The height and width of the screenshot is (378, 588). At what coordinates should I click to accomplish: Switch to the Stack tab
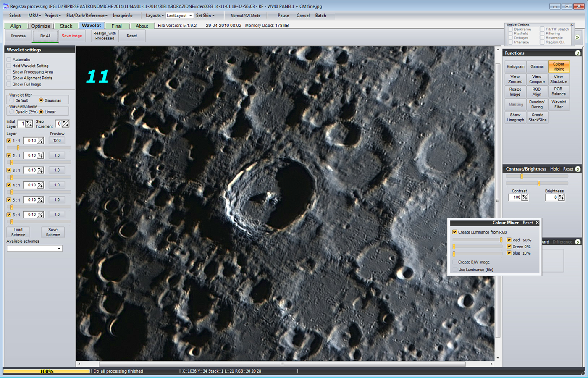coord(66,26)
